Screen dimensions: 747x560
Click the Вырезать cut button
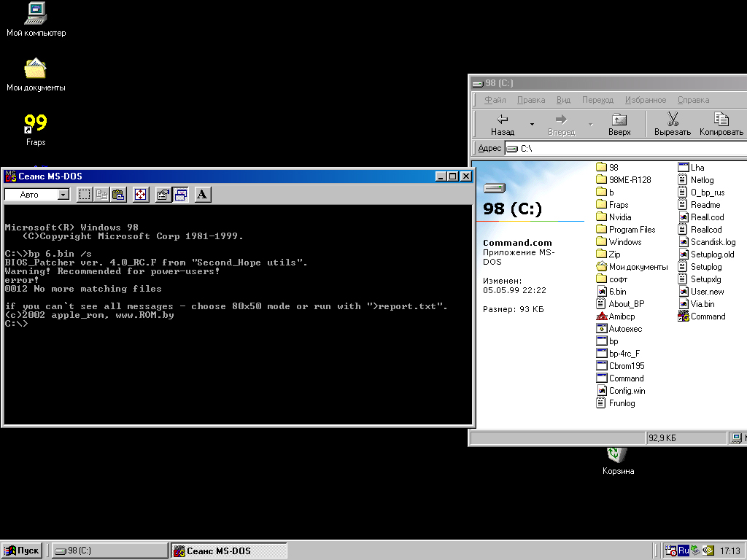(x=672, y=124)
